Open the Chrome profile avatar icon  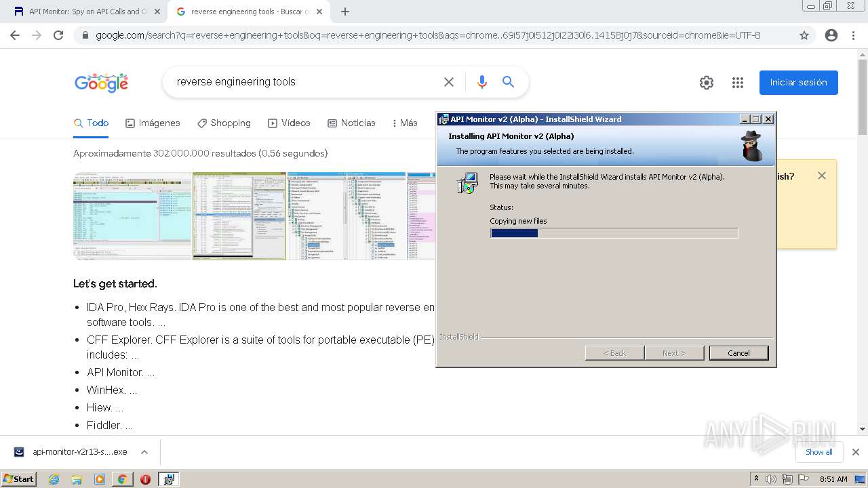[831, 35]
